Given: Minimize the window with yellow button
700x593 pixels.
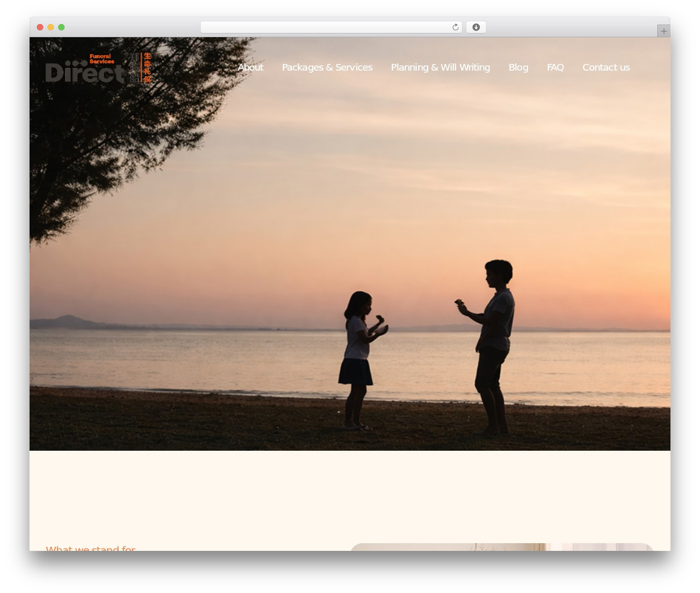Looking at the screenshot, I should pyautogui.click(x=50, y=27).
